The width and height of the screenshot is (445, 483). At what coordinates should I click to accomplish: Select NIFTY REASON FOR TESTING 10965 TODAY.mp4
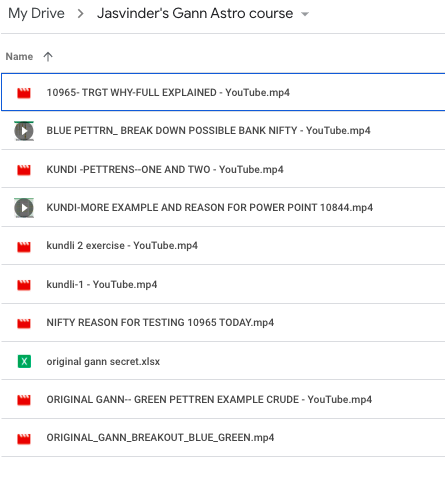coord(160,322)
